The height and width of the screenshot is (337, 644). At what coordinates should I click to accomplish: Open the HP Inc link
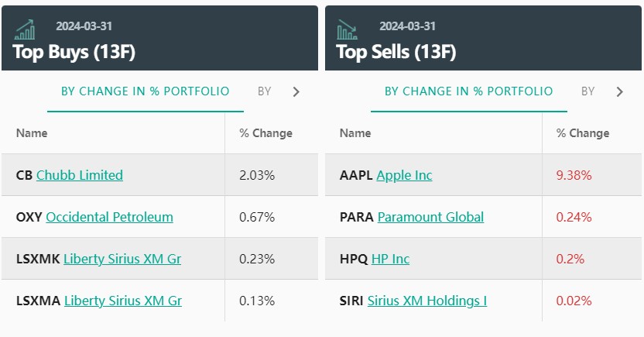[390, 259]
